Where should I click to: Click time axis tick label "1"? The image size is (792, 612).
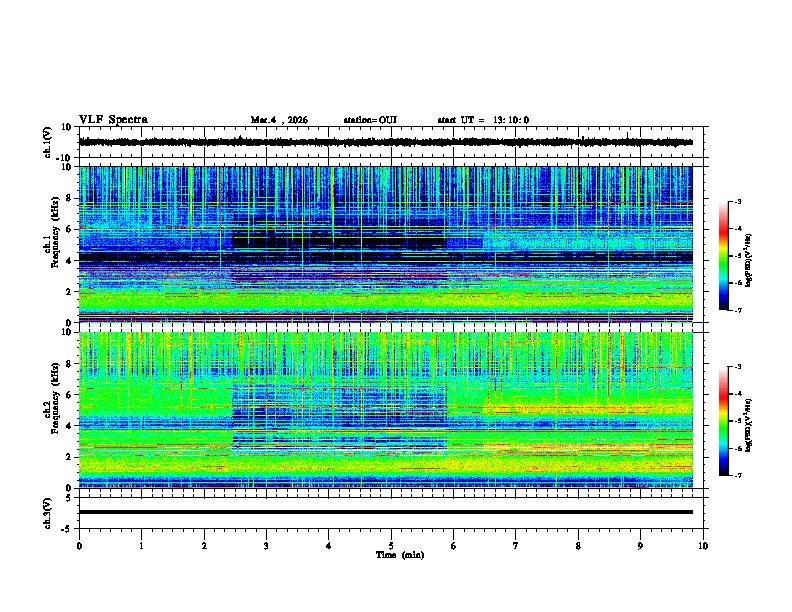pyautogui.click(x=141, y=546)
